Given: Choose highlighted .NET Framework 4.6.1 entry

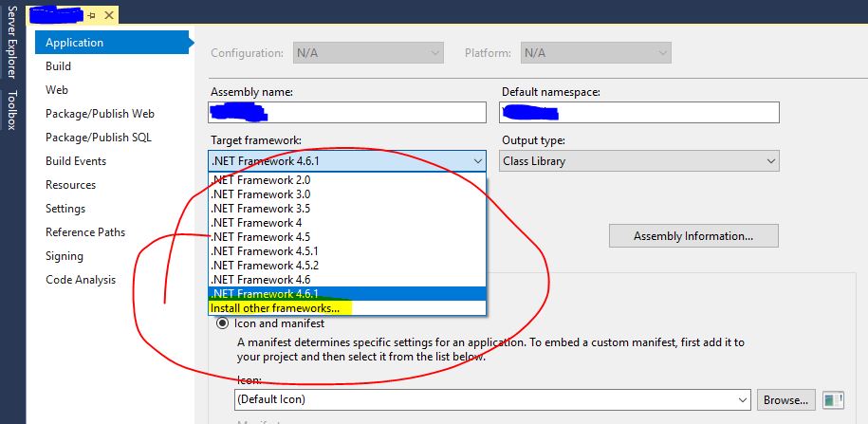Looking at the screenshot, I should point(347,294).
